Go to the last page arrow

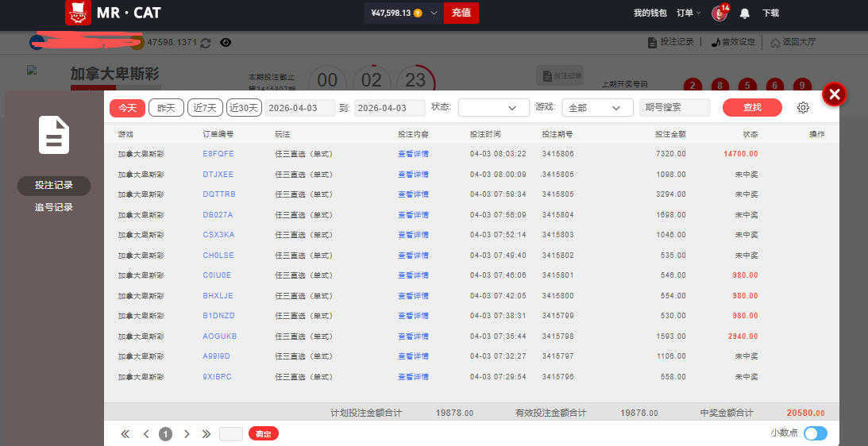206,434
